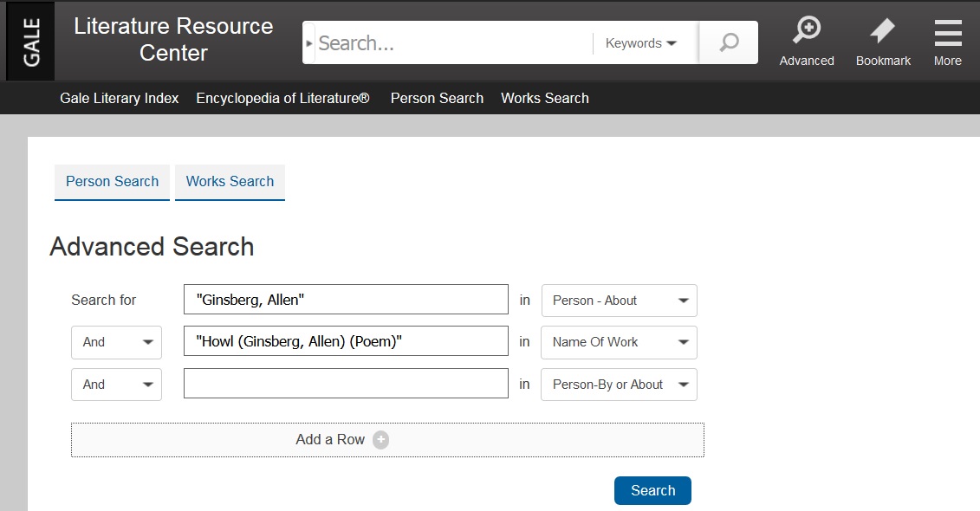Click the plus icon on Add a Row

click(x=380, y=440)
